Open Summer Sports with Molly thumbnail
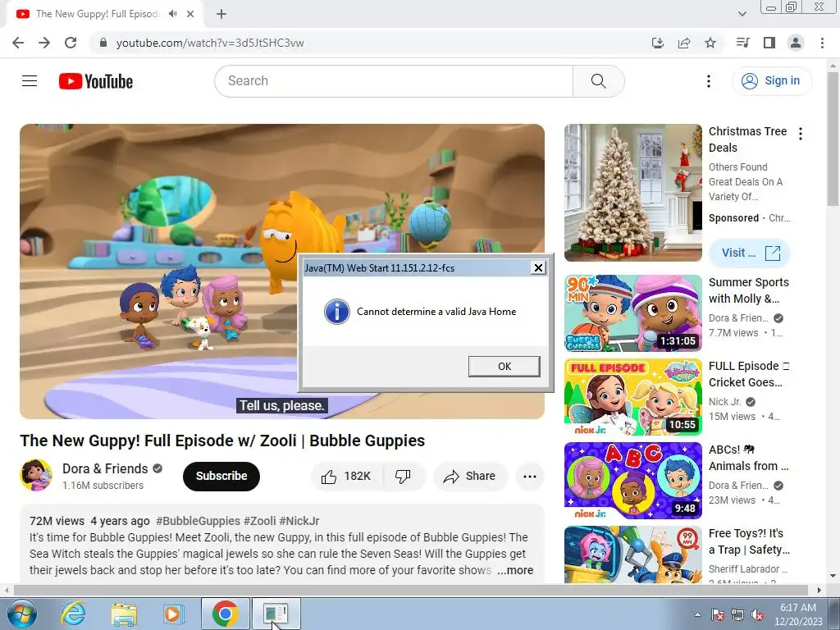Viewport: 840px width, 630px height. (632, 313)
